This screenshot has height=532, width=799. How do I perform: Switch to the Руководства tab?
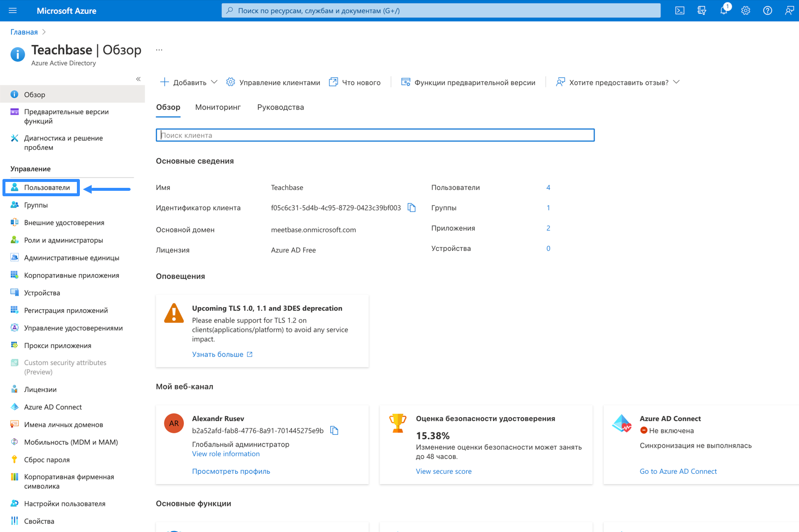coord(280,107)
